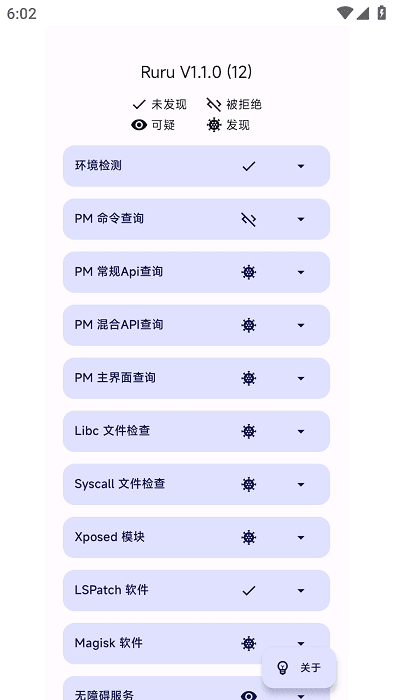Tap the Wi-Fi status bar icon
Screen dimensions: 393x700
(344, 13)
